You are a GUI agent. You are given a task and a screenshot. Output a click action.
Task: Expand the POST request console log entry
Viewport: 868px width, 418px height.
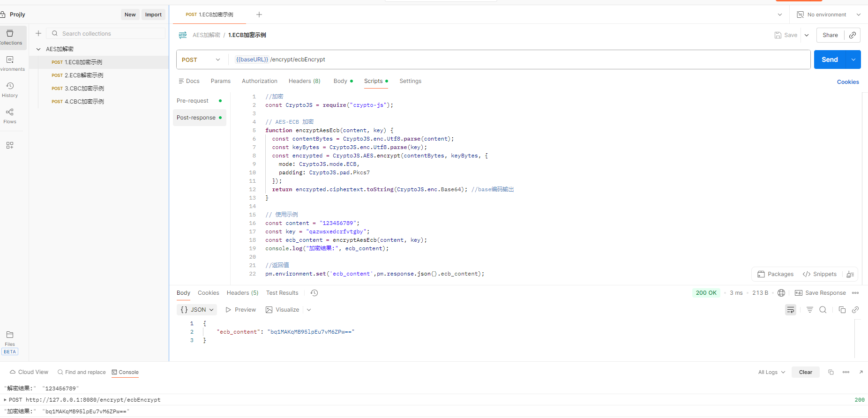click(x=6, y=400)
